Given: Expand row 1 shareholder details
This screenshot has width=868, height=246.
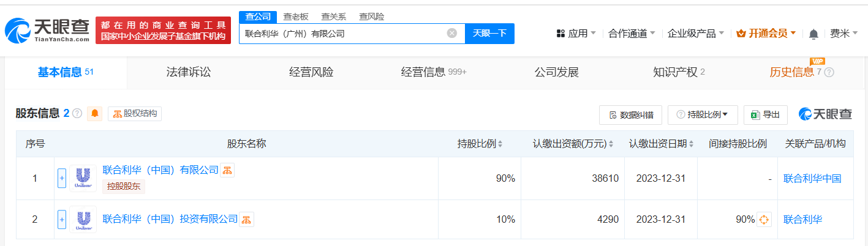Looking at the screenshot, I should coord(62,178).
